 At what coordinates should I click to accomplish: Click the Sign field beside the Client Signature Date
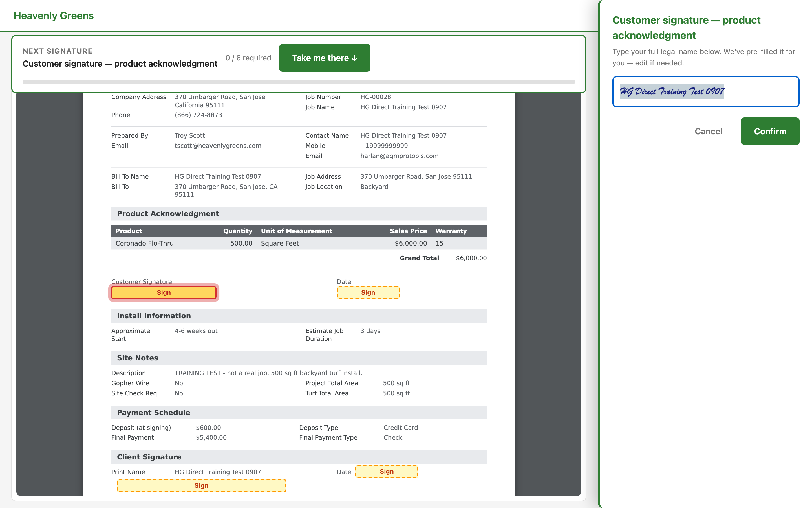pos(387,471)
